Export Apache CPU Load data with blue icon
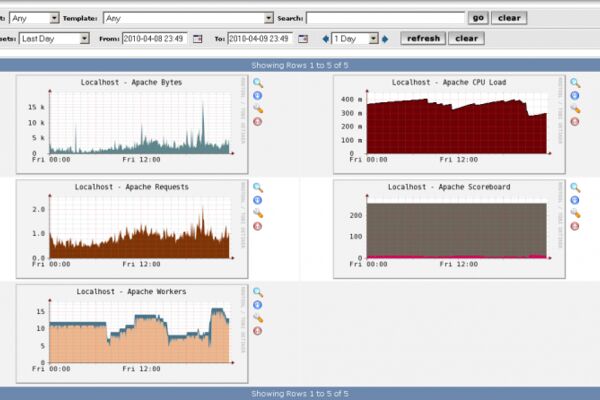Viewport: 600px width, 400px height. (x=575, y=96)
